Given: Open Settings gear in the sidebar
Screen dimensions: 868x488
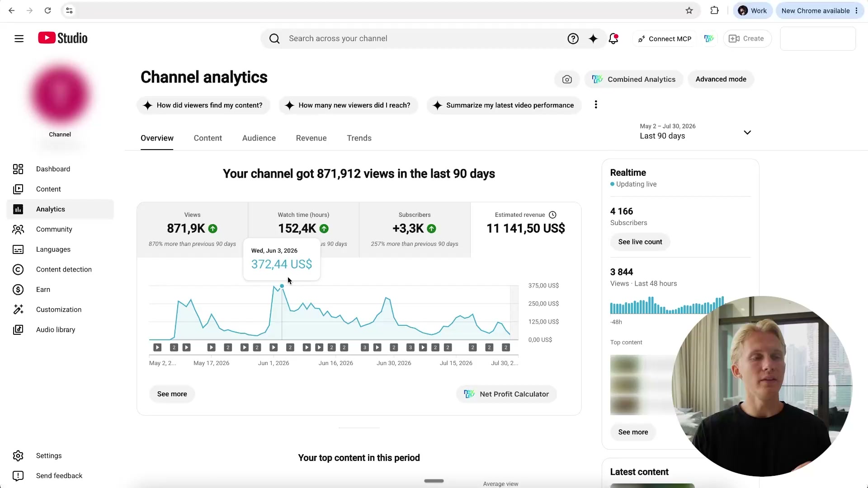Looking at the screenshot, I should 61,456.
